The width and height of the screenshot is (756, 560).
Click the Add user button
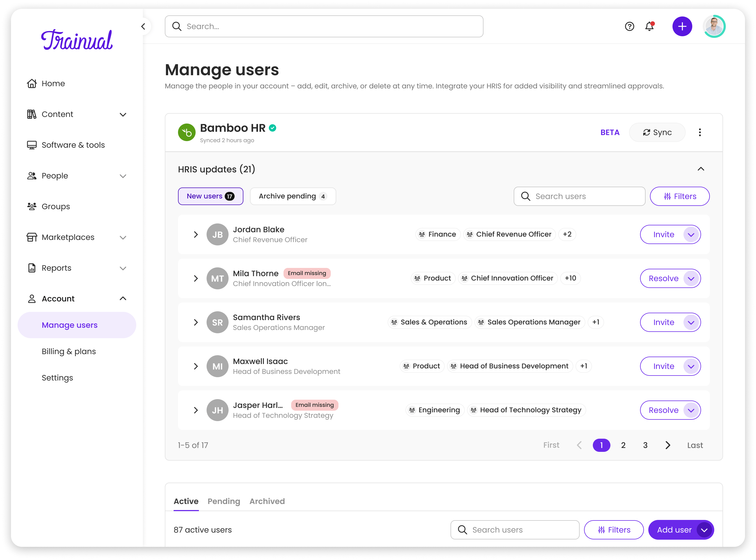click(674, 530)
